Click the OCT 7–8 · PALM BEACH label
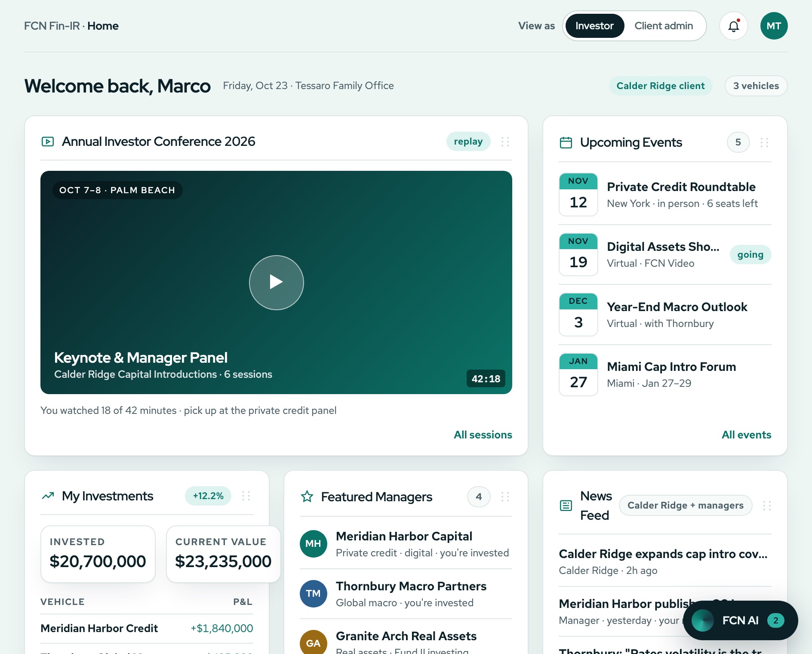The width and height of the screenshot is (812, 654). pyautogui.click(x=117, y=190)
